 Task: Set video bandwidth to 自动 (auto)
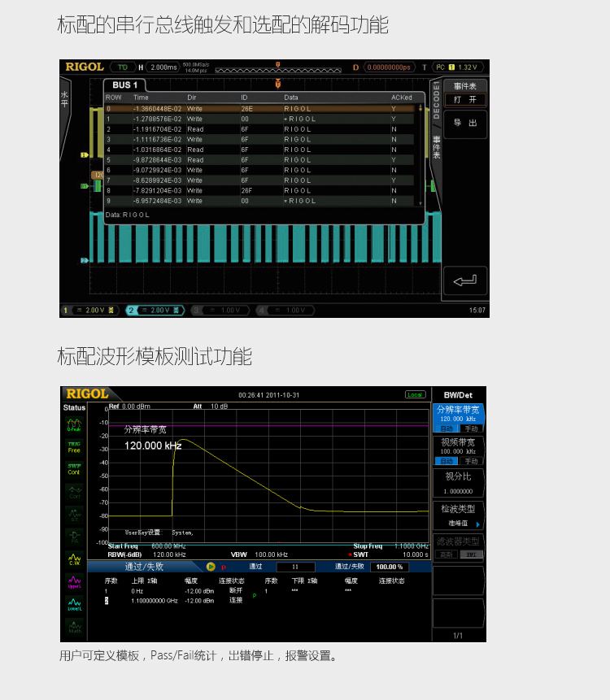coord(447,460)
